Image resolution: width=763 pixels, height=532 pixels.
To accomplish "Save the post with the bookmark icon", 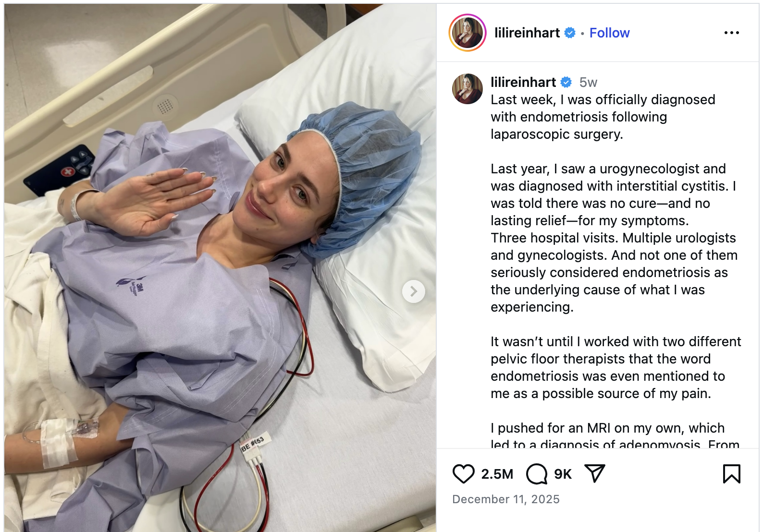I will coord(732,474).
